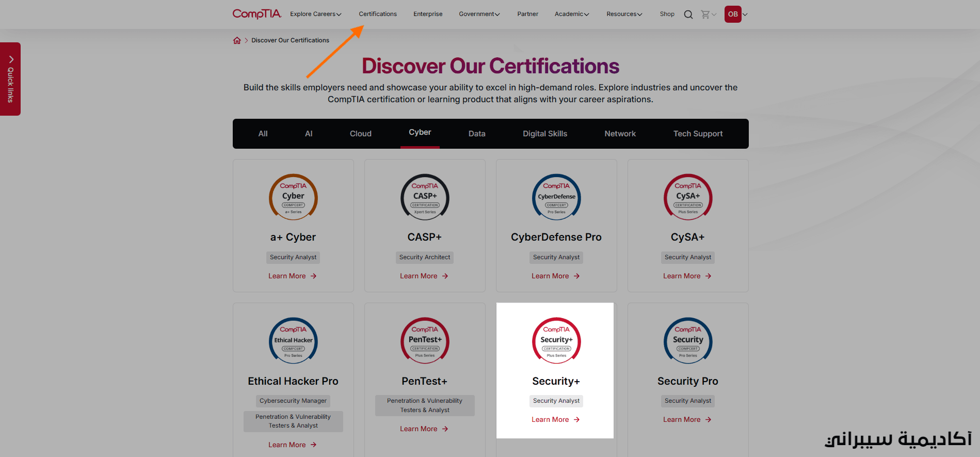
Task: Select the Cloud category tab
Action: click(x=361, y=134)
